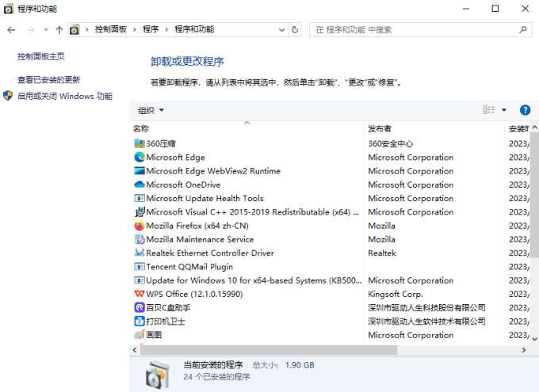The image size is (539, 392).
Task: Click the forward navigation arrow
Action: 30,30
